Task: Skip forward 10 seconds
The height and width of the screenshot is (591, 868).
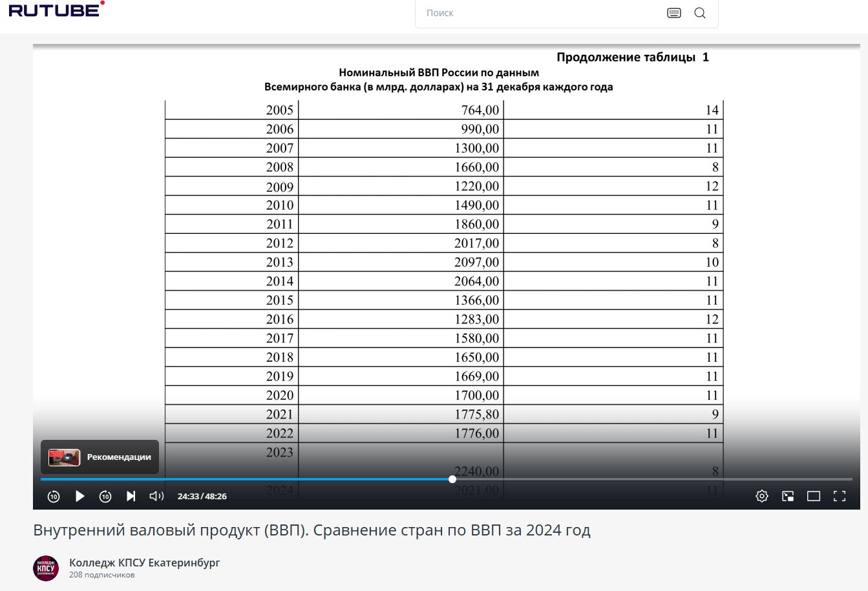Action: click(x=105, y=496)
